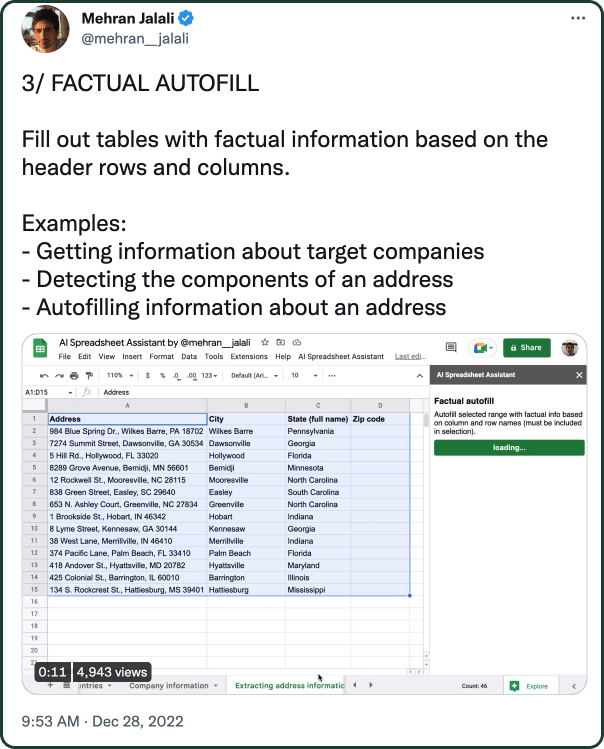604x749 pixels.
Task: Apply percent format with % button
Action: [162, 376]
